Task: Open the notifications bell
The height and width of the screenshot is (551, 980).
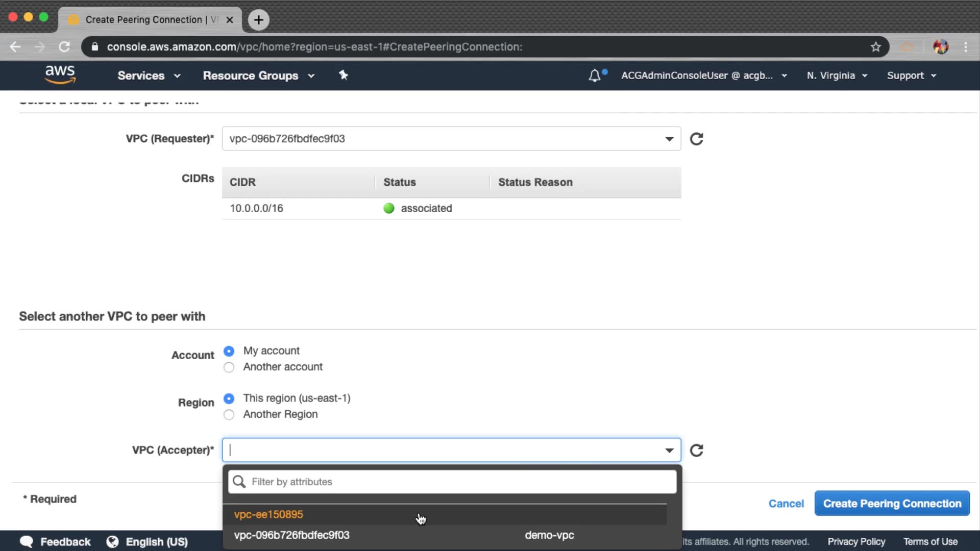Action: 594,76
